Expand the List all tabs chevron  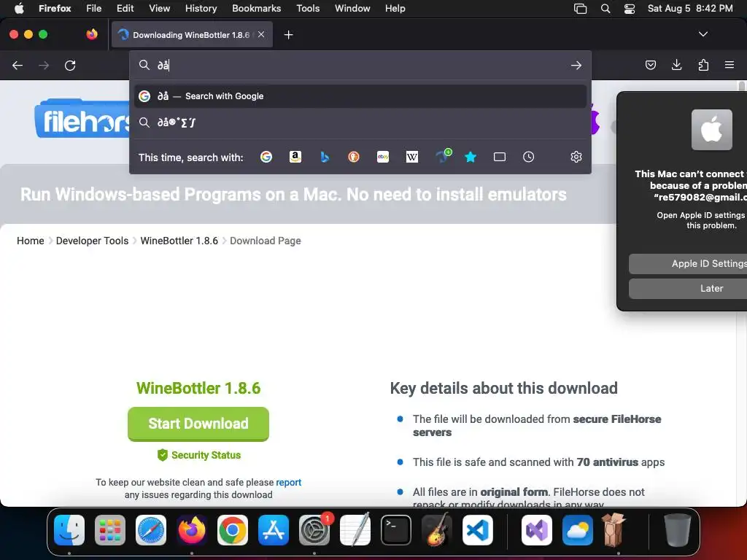pos(703,34)
